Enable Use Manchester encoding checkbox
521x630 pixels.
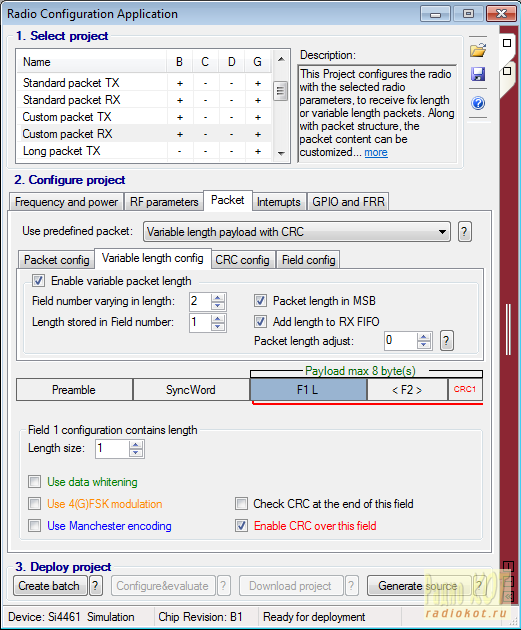click(35, 526)
